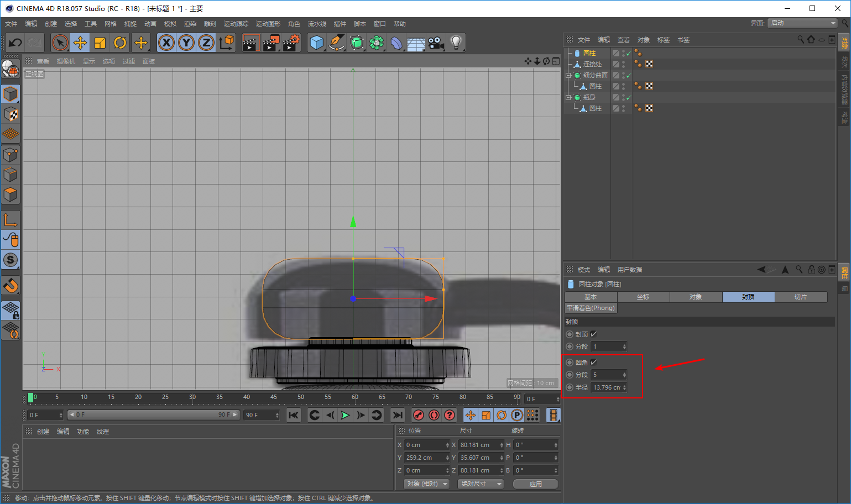Image resolution: width=851 pixels, height=504 pixels.
Task: Click the 圆角 keyframe radio circle
Action: (570, 363)
